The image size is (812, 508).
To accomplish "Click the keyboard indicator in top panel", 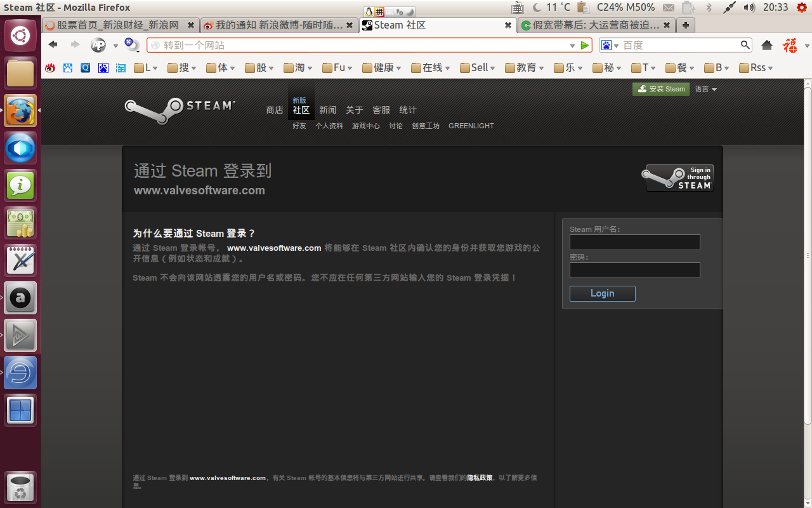I will tap(517, 8).
